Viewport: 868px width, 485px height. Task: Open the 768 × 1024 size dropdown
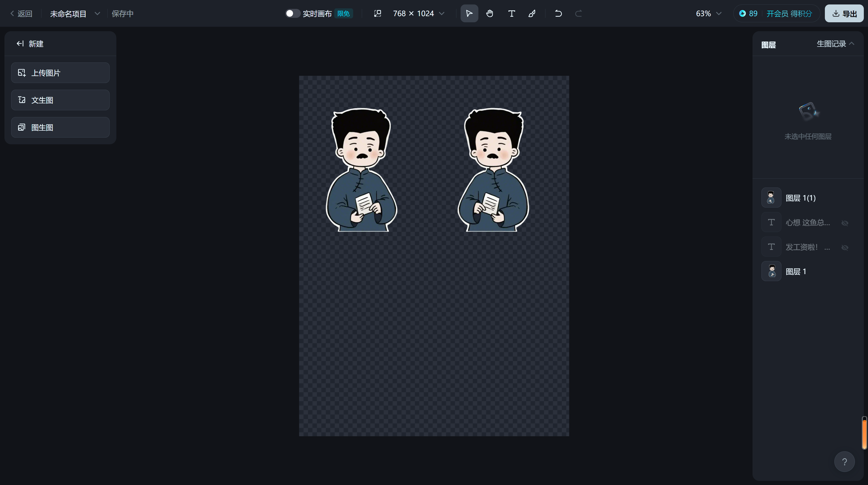442,13
